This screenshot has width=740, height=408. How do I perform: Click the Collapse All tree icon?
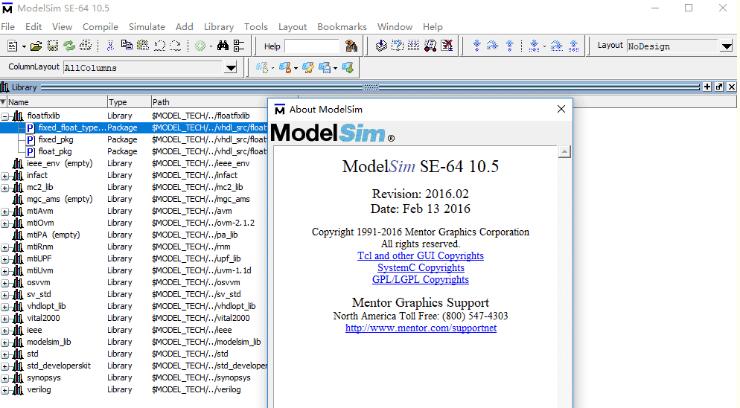click(239, 46)
